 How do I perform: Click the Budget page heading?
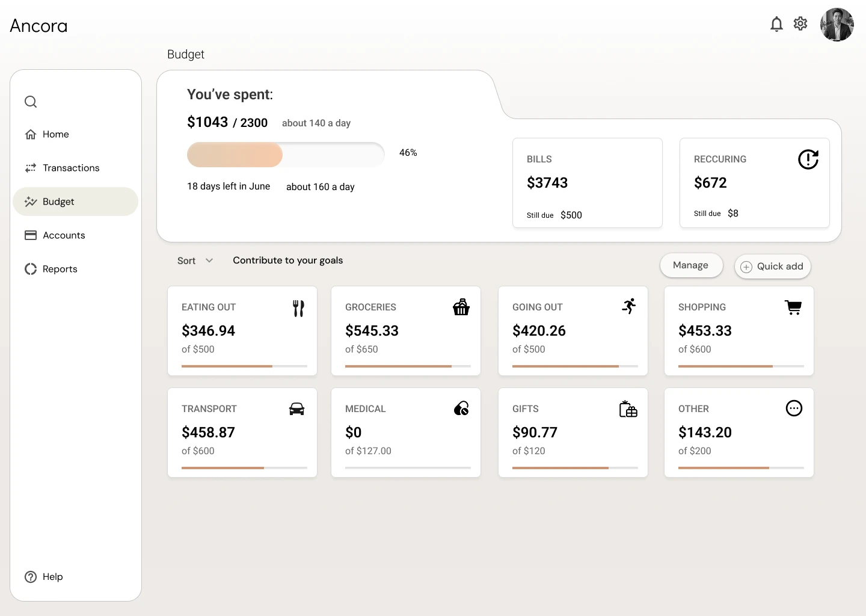pos(186,55)
